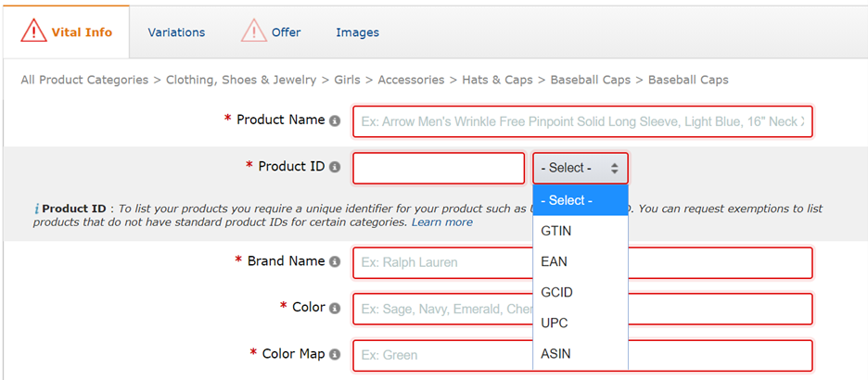Choose ASIN from the dropdown list
The height and width of the screenshot is (380, 868).
pyautogui.click(x=581, y=353)
